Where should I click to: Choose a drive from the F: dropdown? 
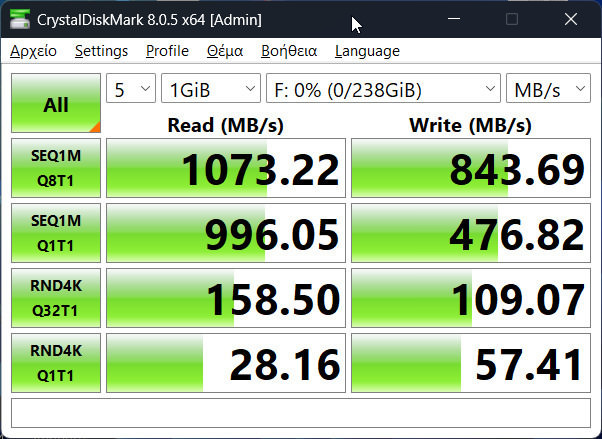pos(383,90)
